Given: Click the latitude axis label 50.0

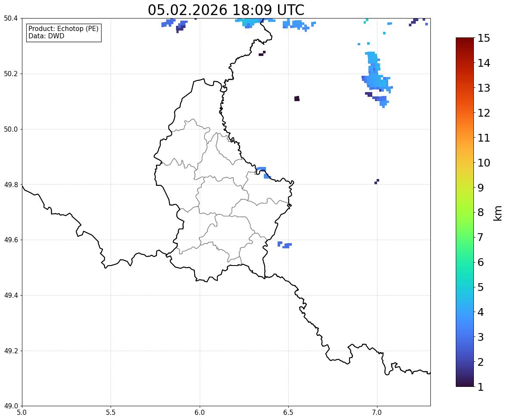Looking at the screenshot, I should 11,130.
